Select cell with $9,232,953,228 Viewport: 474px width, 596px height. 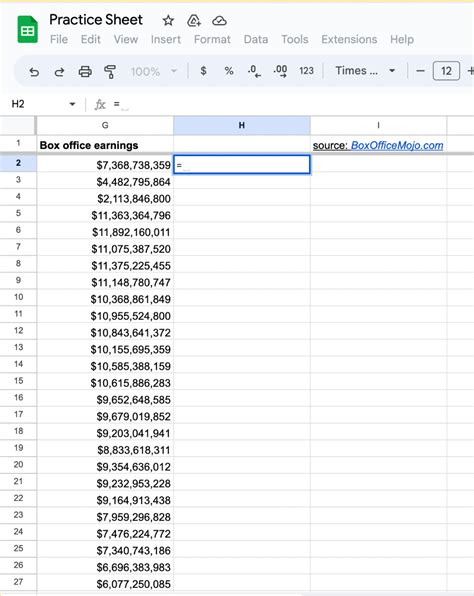(x=105, y=483)
